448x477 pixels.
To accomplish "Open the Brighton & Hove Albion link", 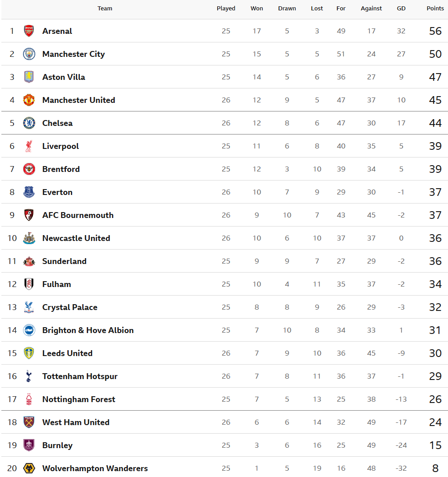I will click(88, 330).
